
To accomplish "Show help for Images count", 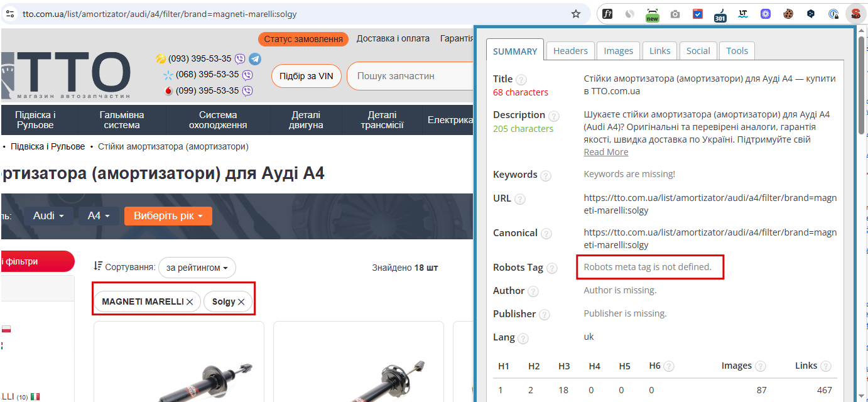I will coord(761,366).
